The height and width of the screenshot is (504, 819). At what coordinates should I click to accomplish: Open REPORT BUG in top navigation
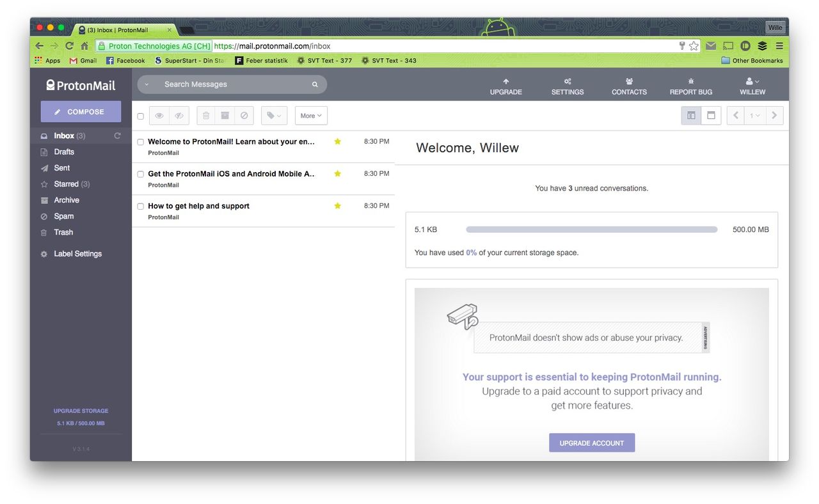coord(691,86)
